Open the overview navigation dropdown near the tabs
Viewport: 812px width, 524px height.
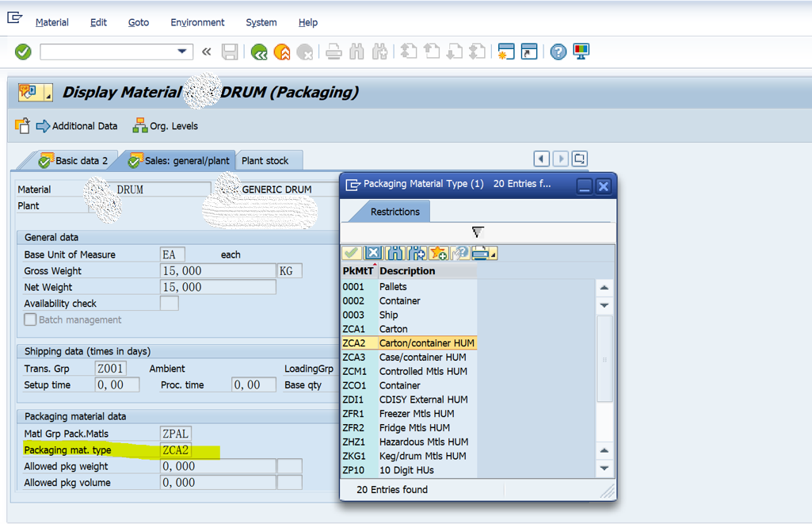click(x=579, y=159)
